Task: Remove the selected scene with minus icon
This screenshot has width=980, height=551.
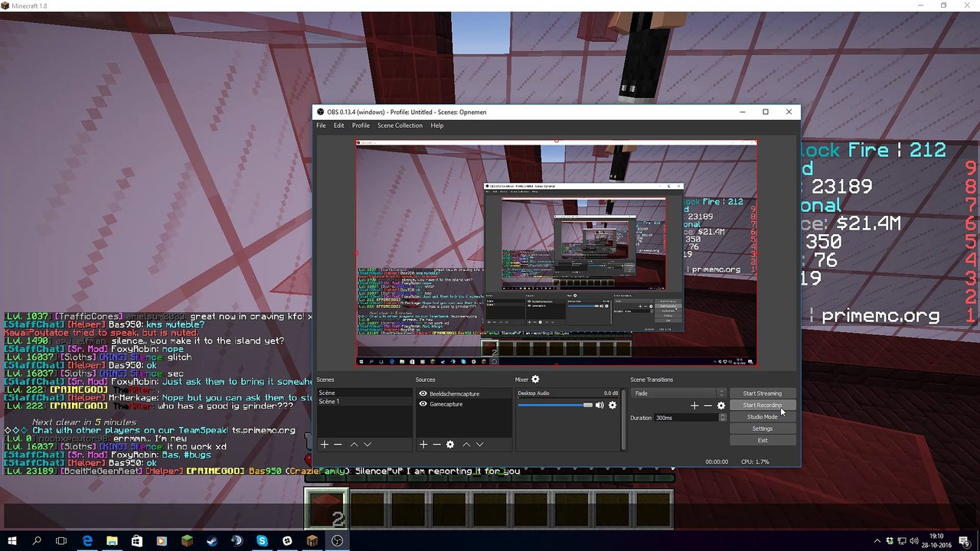Action: (x=338, y=445)
